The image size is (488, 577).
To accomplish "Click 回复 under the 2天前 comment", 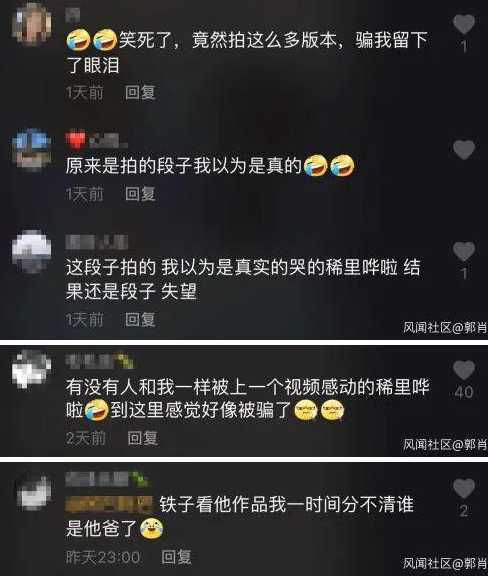I will [x=143, y=438].
